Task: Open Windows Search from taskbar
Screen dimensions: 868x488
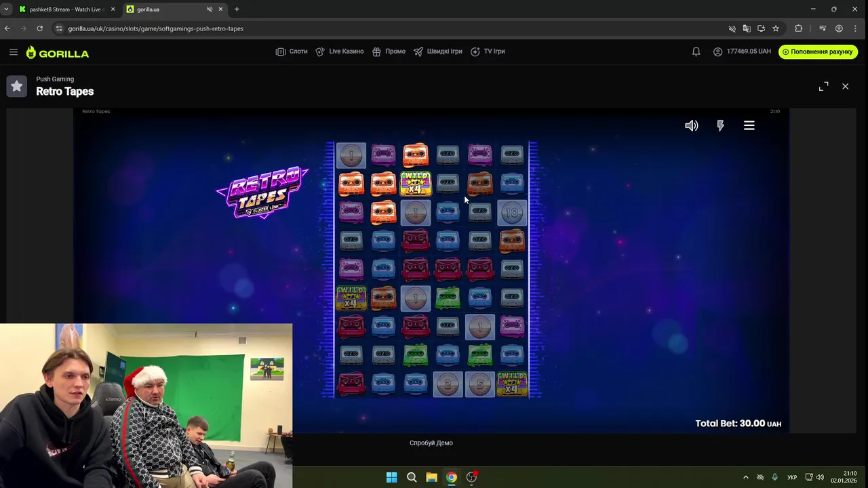Action: click(x=412, y=477)
